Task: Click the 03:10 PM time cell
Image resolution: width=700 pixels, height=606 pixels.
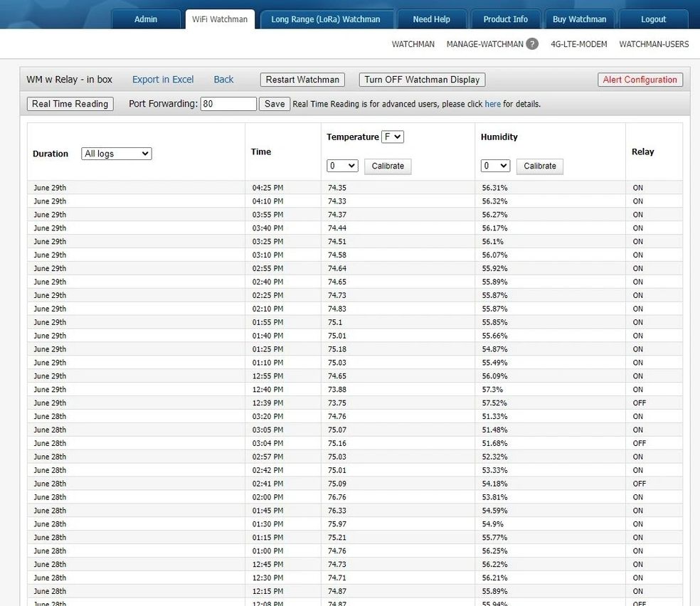Action: [x=268, y=255]
